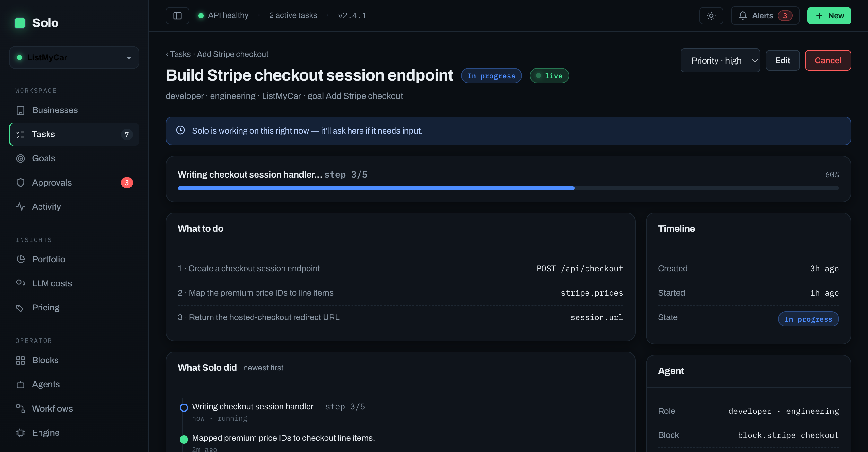
Task: Open the Alerts bell icon
Action: (x=742, y=15)
